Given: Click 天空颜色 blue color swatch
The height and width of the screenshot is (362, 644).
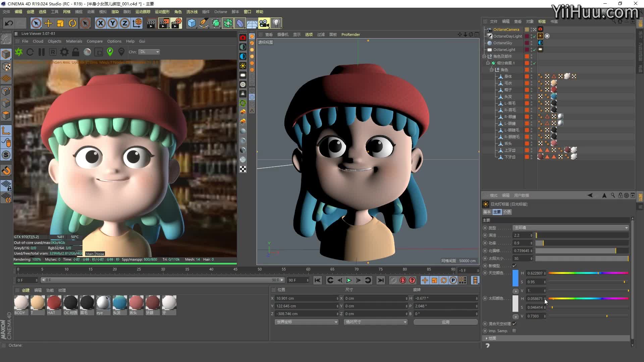Looking at the screenshot, I should coord(516,278).
